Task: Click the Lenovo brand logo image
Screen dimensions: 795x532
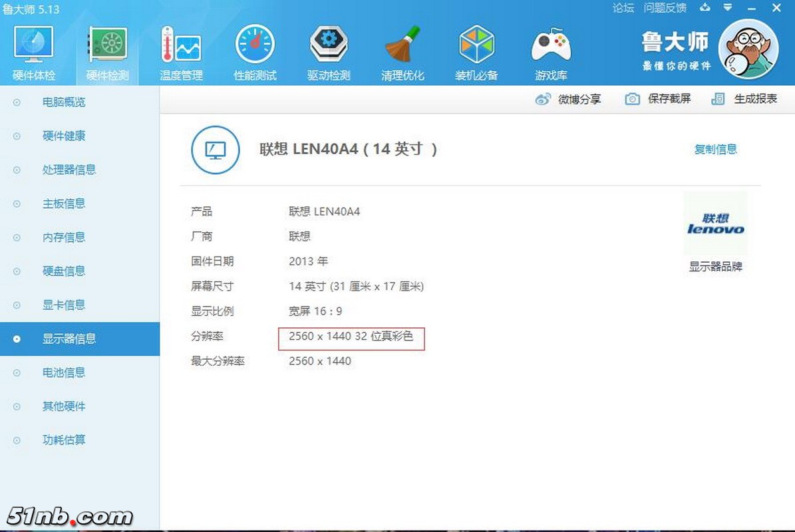Action: pyautogui.click(x=715, y=223)
